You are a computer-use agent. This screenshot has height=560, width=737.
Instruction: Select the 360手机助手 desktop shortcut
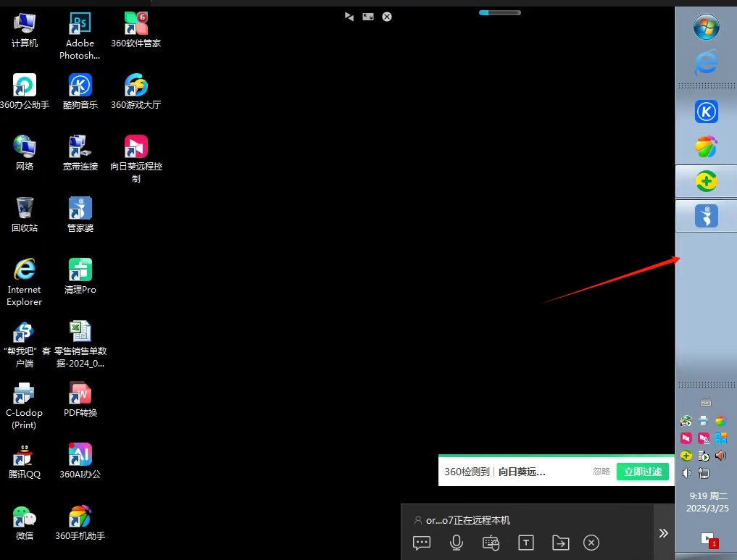[x=80, y=522]
